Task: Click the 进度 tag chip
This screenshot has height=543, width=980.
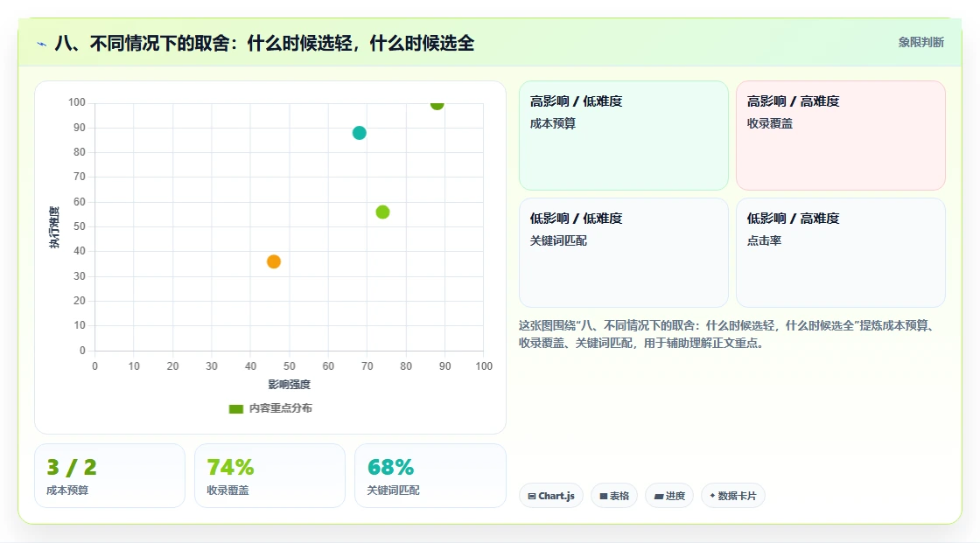Action: [668, 496]
